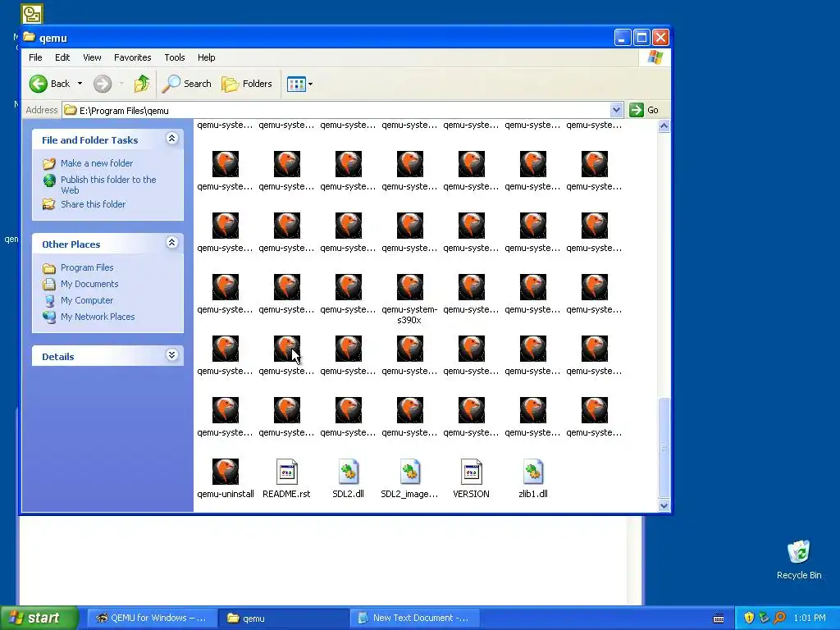840x630 pixels.
Task: Open the Tools menu
Action: [174, 57]
